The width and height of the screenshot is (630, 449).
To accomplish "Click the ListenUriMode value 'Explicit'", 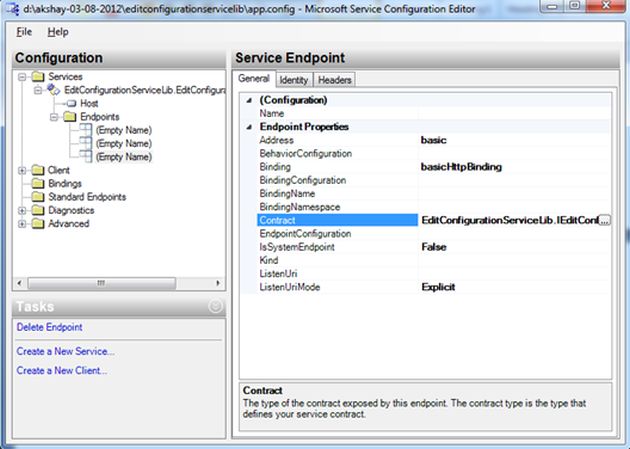I will pyautogui.click(x=438, y=287).
